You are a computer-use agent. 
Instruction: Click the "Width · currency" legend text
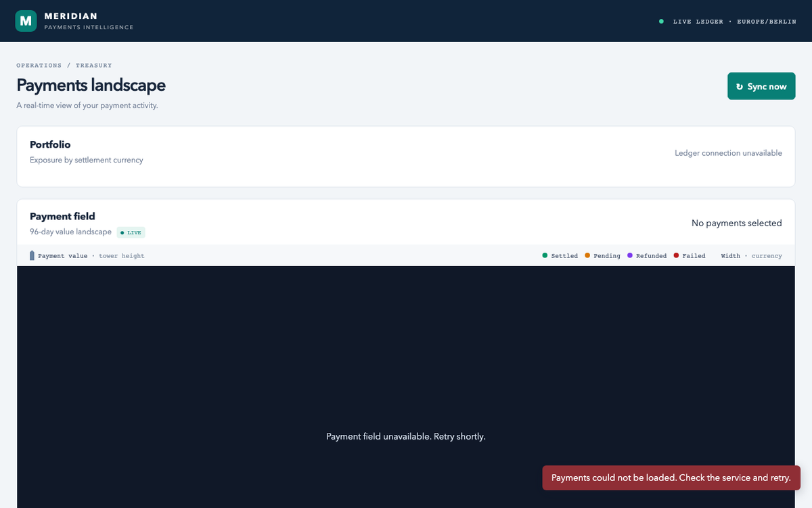[x=751, y=256]
